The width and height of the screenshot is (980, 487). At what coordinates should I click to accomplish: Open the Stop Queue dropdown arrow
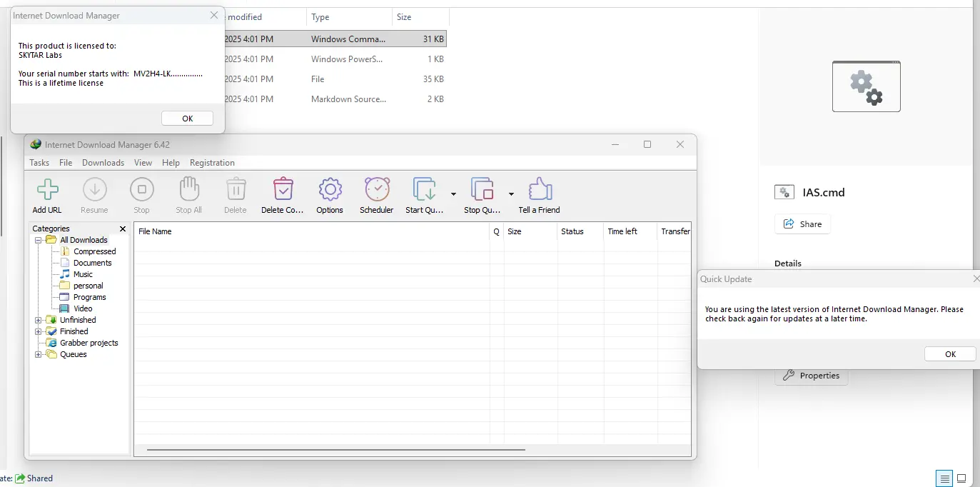pos(511,194)
